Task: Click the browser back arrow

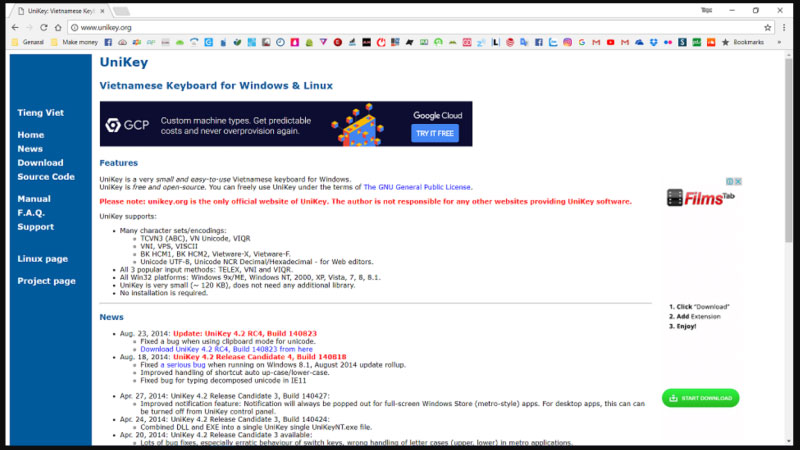Action: [x=15, y=27]
